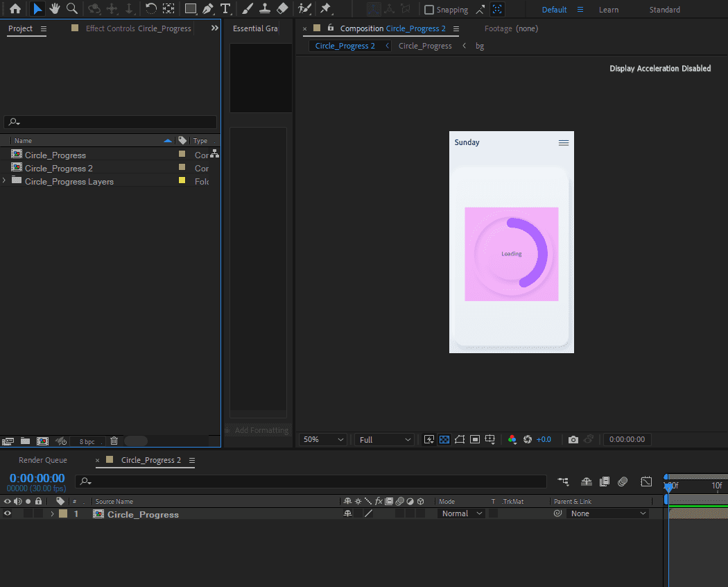Viewport: 728px width, 587px height.
Task: Expand the Circle_Progress Layers folder
Action: (5, 181)
